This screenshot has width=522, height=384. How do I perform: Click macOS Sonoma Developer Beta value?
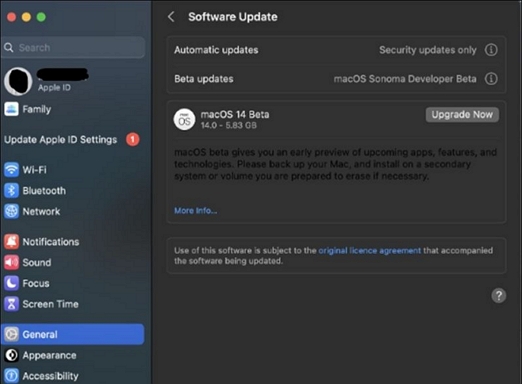click(x=405, y=79)
